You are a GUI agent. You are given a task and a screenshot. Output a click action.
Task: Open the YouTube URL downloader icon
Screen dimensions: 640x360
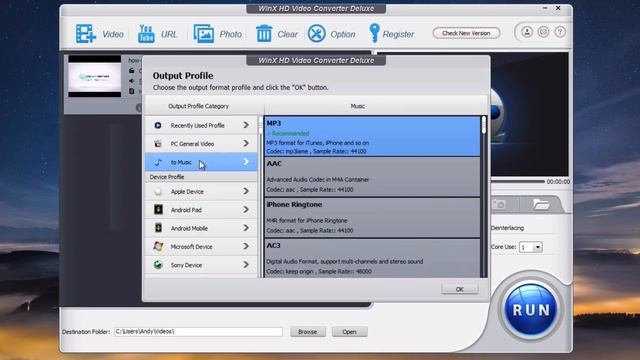tap(146, 33)
